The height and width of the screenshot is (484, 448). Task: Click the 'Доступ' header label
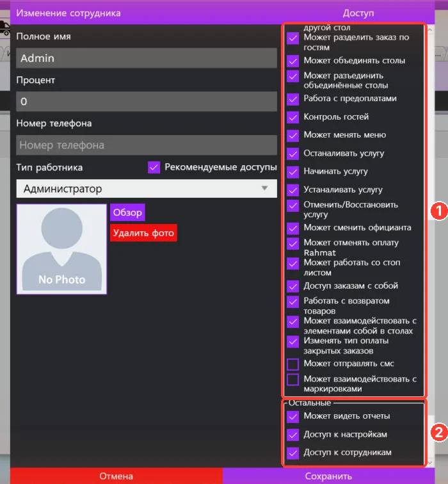(358, 13)
